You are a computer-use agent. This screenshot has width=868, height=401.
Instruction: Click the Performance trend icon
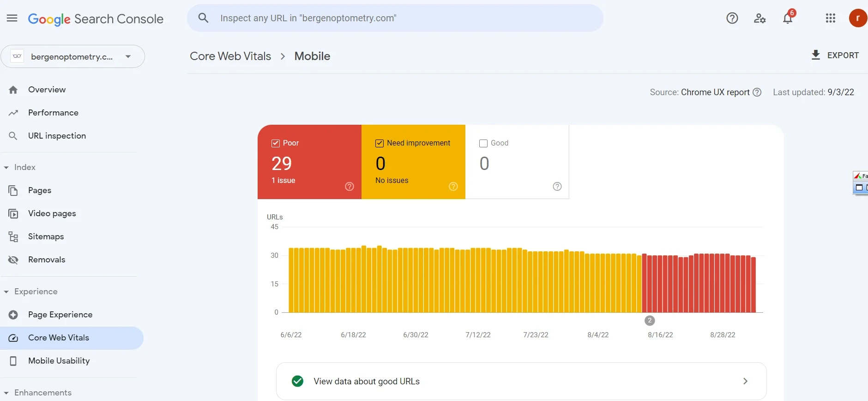(x=13, y=113)
